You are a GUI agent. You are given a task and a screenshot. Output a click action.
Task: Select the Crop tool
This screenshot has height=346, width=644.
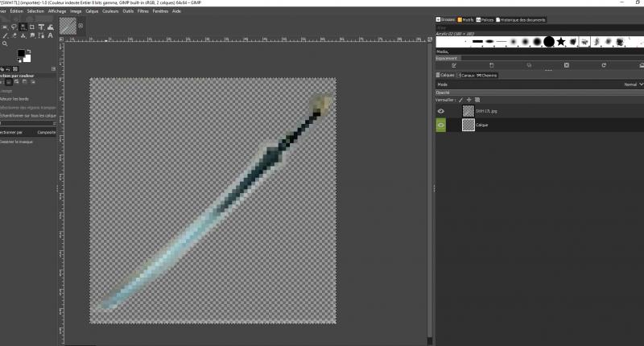click(32, 27)
